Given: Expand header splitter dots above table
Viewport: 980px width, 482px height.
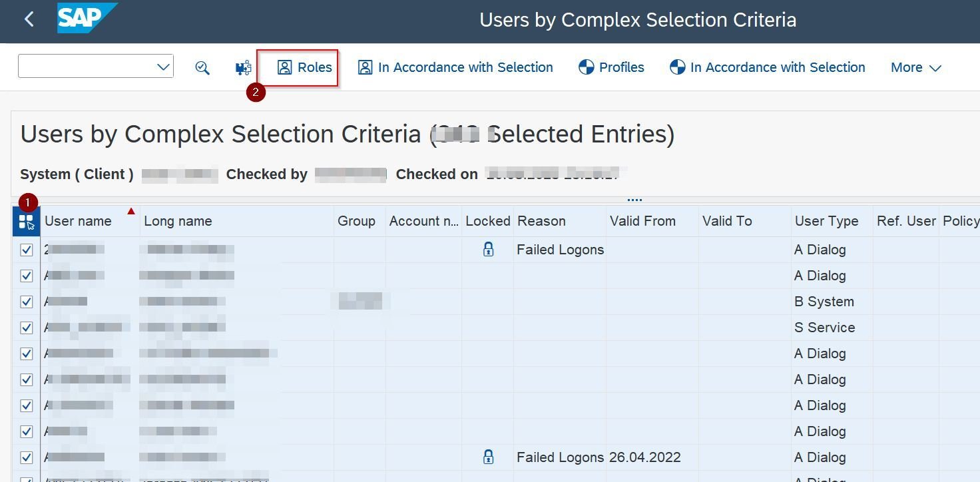Looking at the screenshot, I should point(634,199).
